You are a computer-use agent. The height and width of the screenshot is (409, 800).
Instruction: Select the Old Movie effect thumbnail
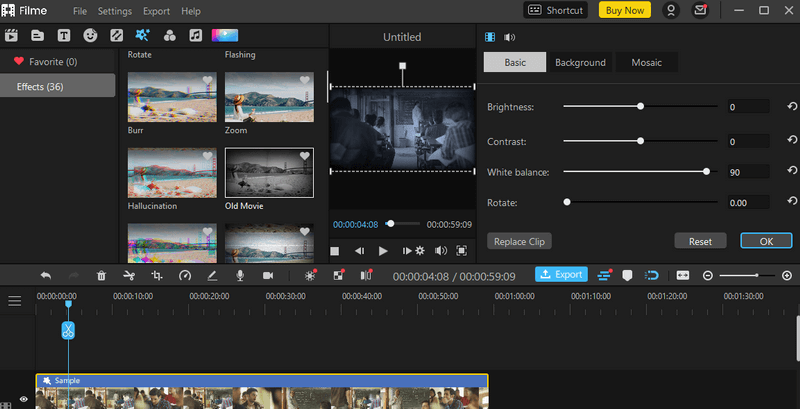point(269,172)
